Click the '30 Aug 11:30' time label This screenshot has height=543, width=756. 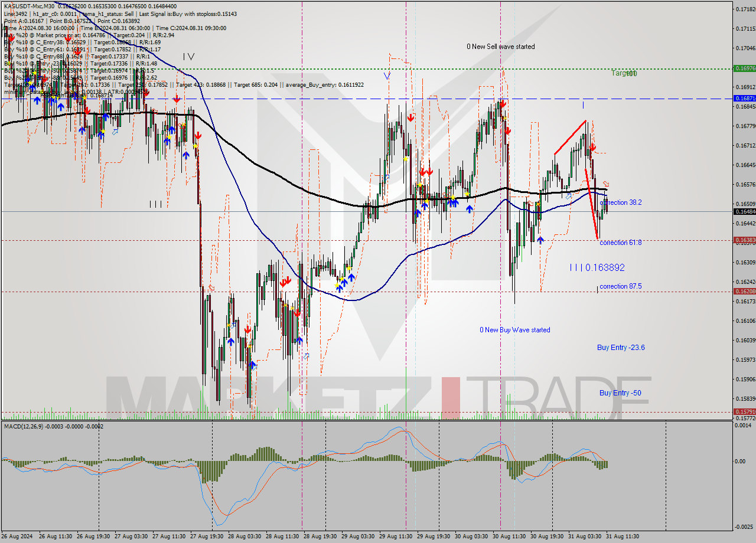pyautogui.click(x=509, y=537)
